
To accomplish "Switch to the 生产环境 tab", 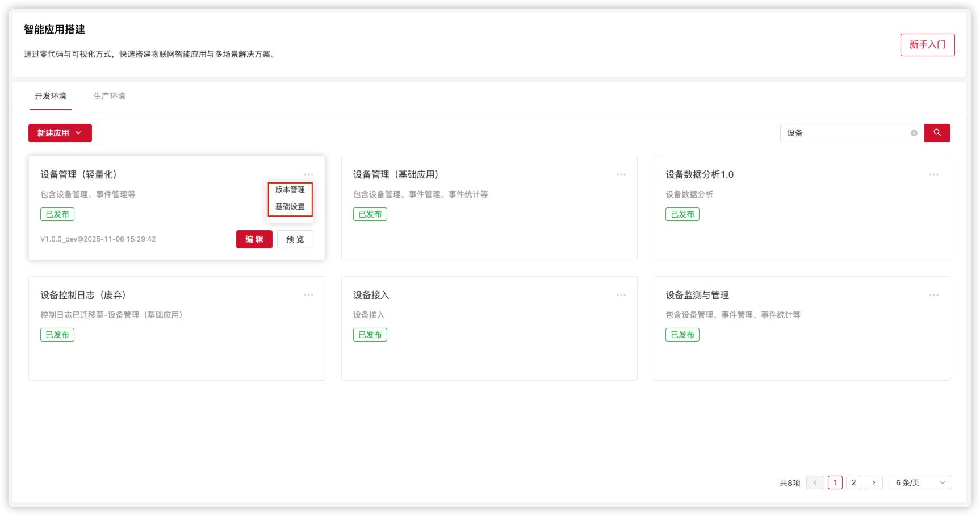I will tap(110, 96).
